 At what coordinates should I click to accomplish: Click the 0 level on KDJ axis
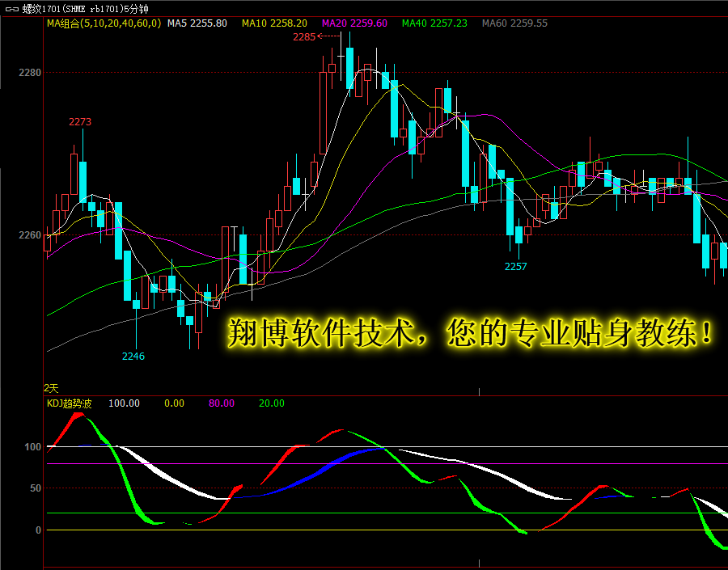click(x=39, y=530)
